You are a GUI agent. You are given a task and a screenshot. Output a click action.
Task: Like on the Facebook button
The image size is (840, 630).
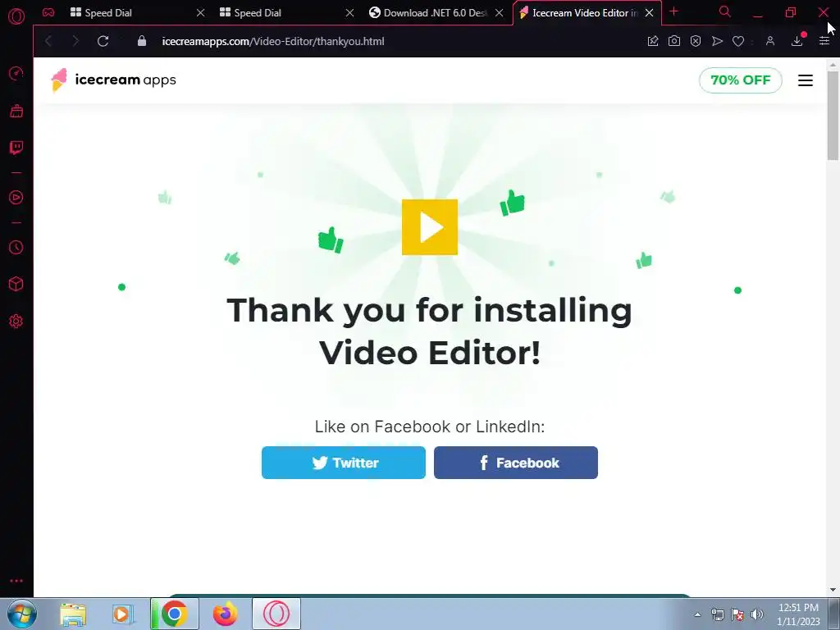pos(516,463)
